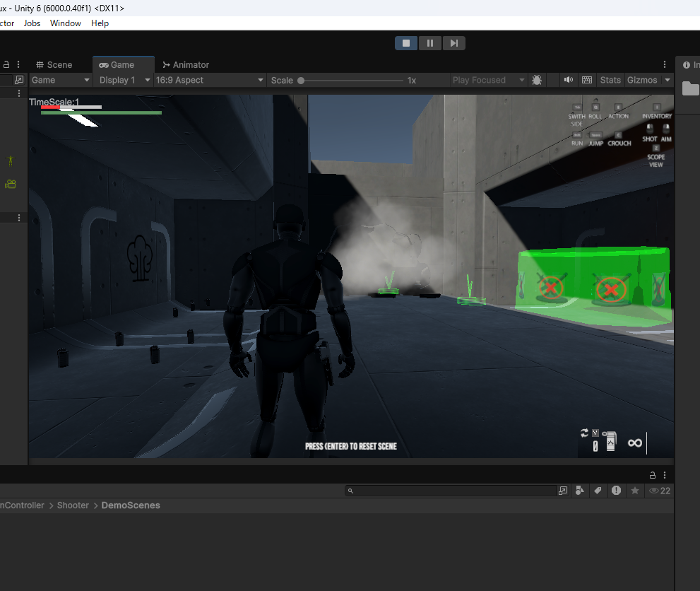Search by label tag icon

(598, 491)
